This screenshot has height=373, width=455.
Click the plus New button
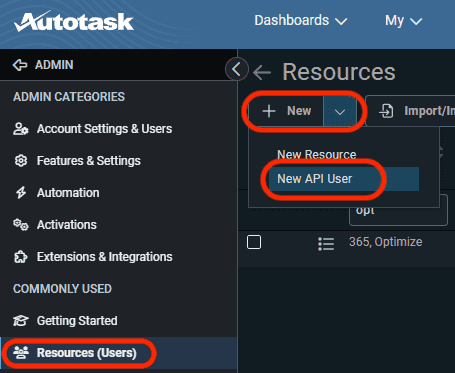tap(286, 111)
